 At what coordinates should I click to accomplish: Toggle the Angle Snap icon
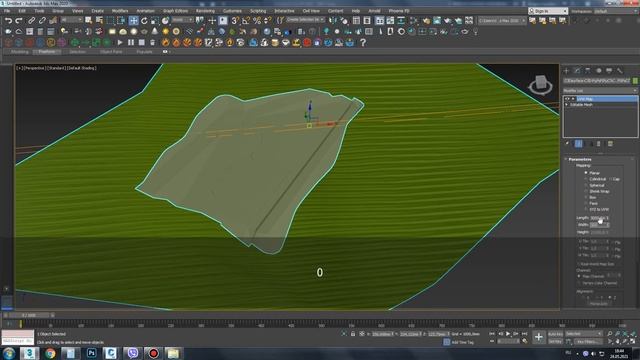(246, 20)
